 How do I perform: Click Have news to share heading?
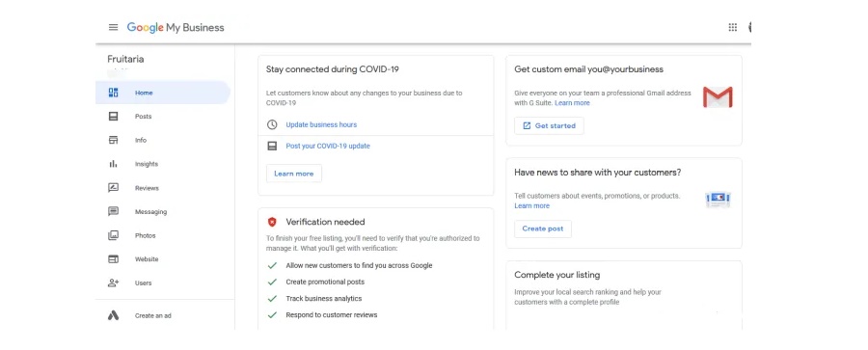point(598,173)
